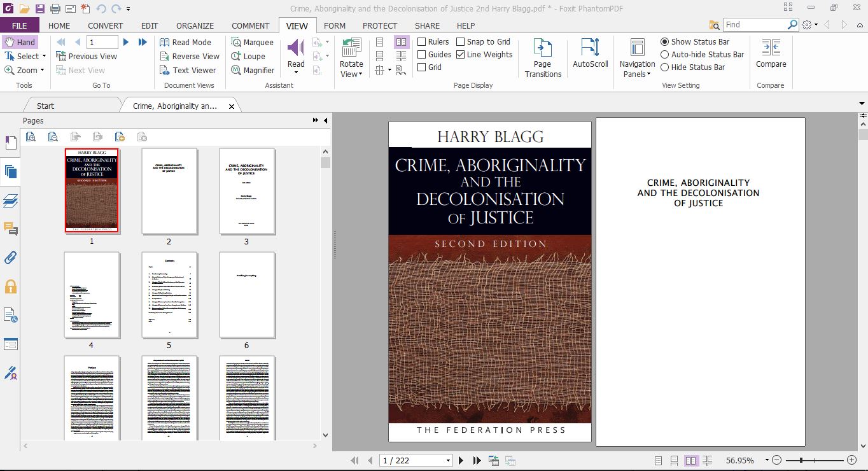Switch to the CONVERT ribbon tab

[106, 25]
